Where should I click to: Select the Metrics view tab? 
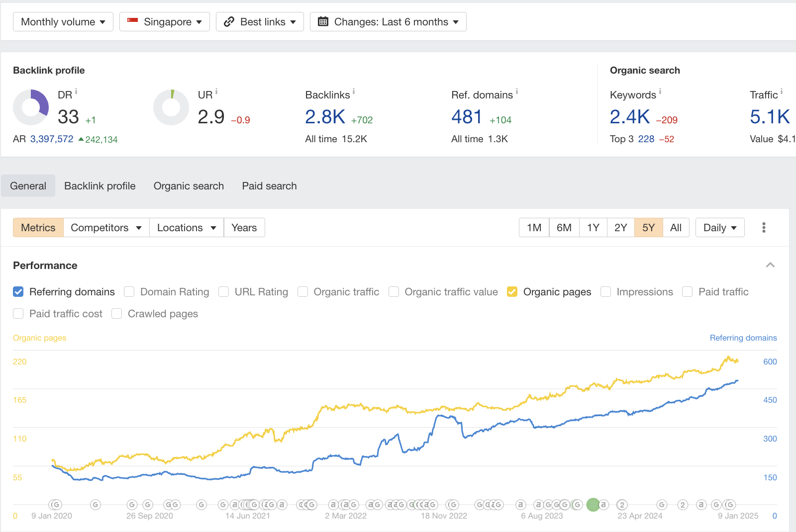[x=38, y=228]
